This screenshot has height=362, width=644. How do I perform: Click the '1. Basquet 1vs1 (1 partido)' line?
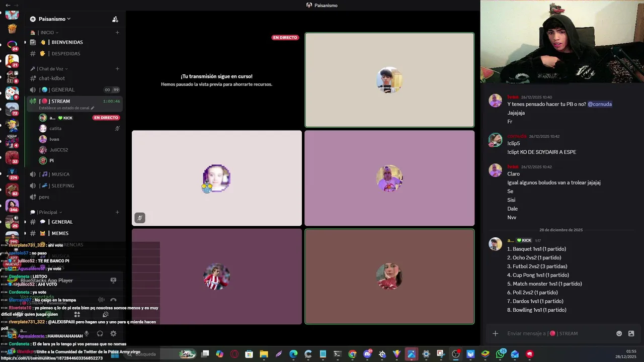click(x=536, y=249)
